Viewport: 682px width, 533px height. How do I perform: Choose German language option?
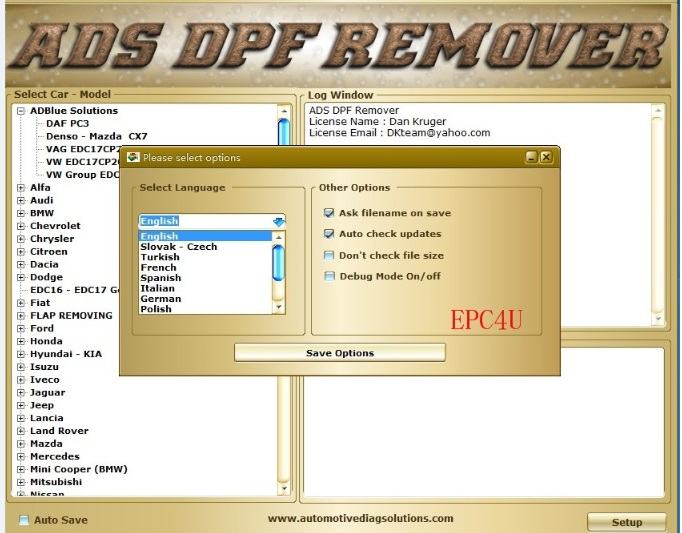(x=205, y=299)
